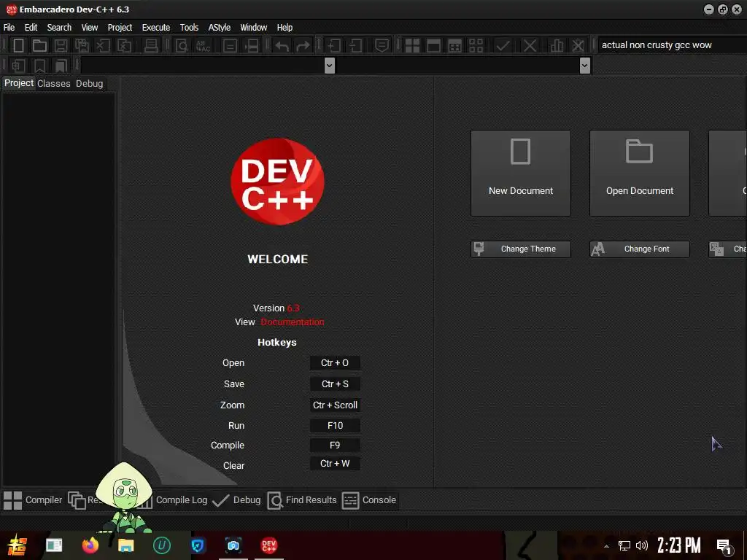Viewport: 747px width, 560px height.
Task: Open the Window menu
Action: 253,28
